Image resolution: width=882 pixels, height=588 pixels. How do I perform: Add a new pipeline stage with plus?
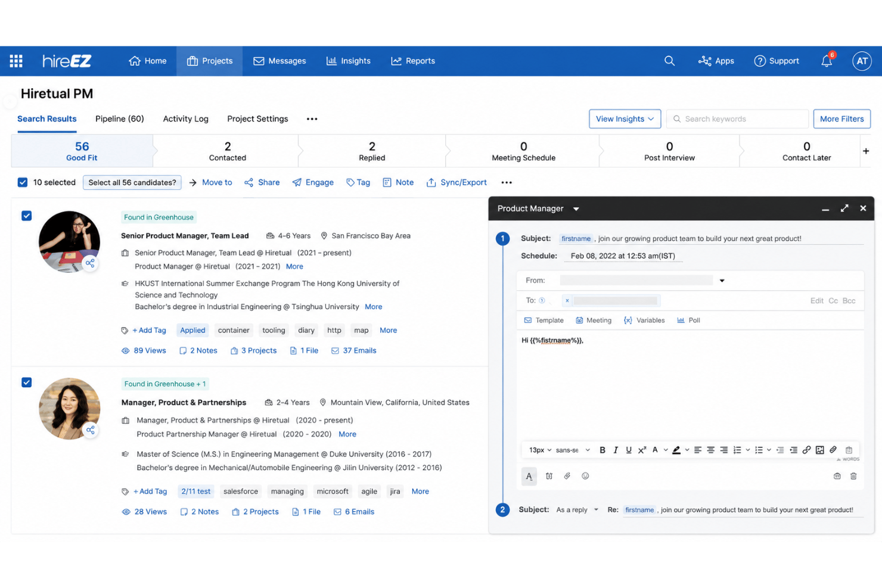point(866,151)
